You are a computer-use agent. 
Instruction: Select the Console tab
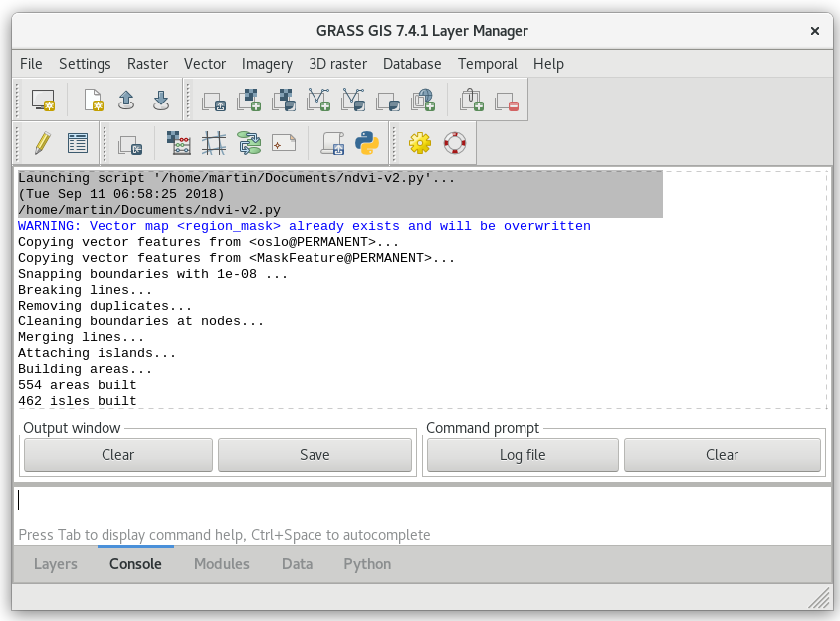coord(135,564)
